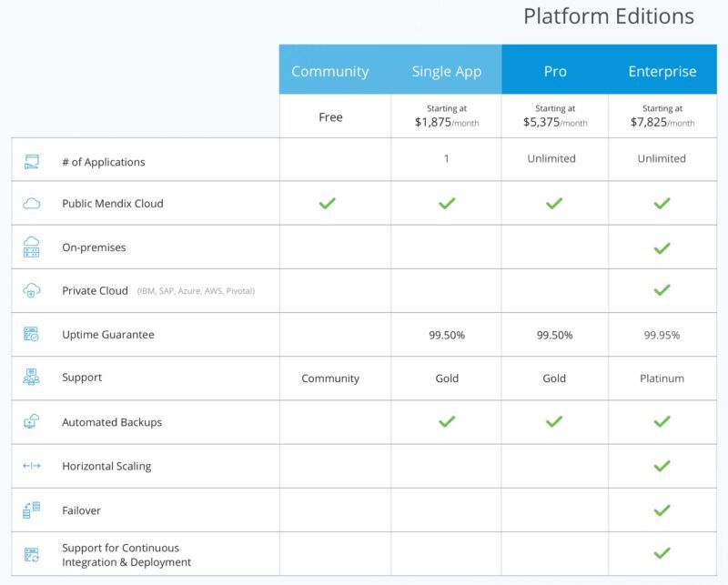This screenshot has width=728, height=585.
Task: Select the Single App edition header
Action: tap(447, 72)
